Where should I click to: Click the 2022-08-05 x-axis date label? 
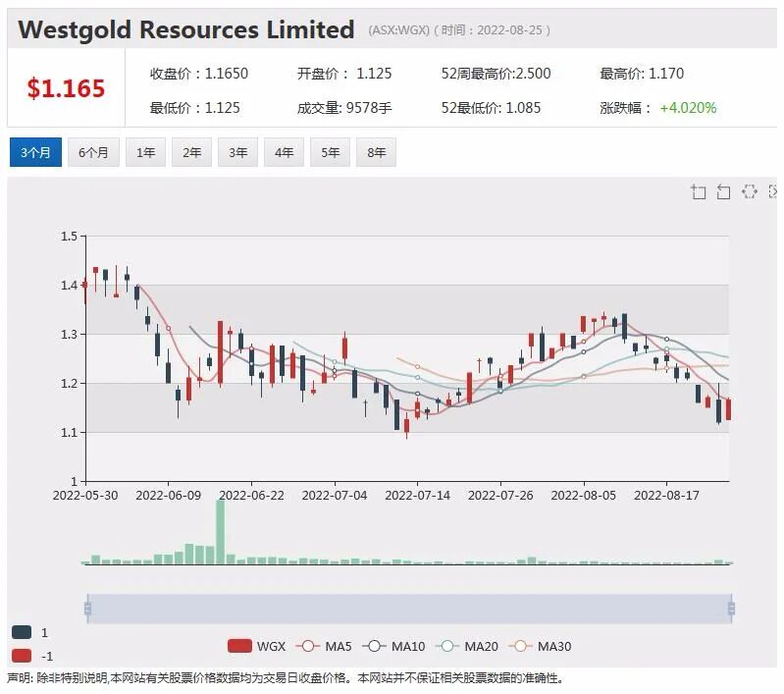point(584,496)
